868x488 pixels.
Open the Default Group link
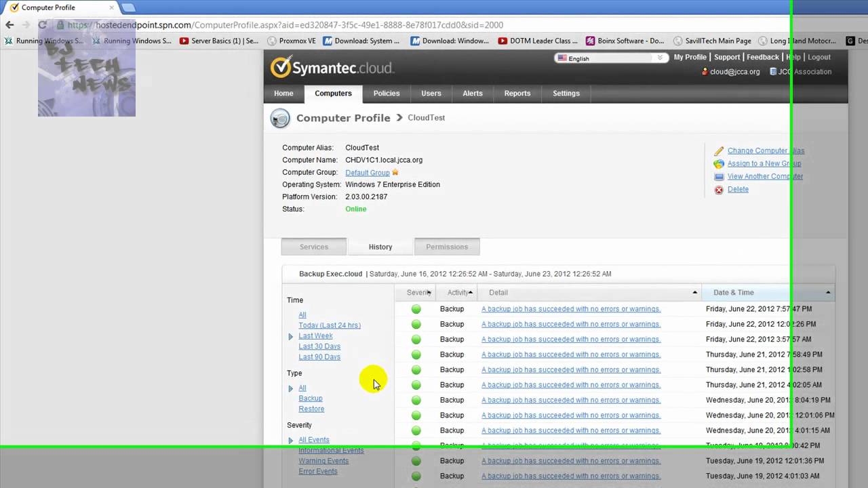(x=368, y=173)
